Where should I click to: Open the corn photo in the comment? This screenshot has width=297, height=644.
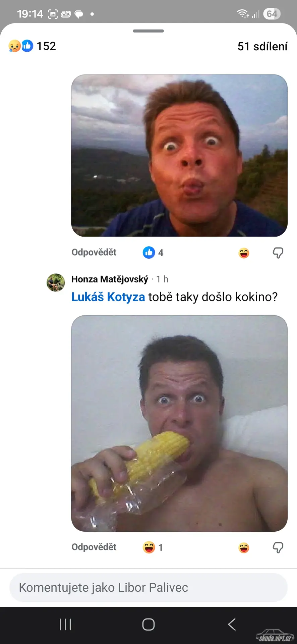pos(179,423)
